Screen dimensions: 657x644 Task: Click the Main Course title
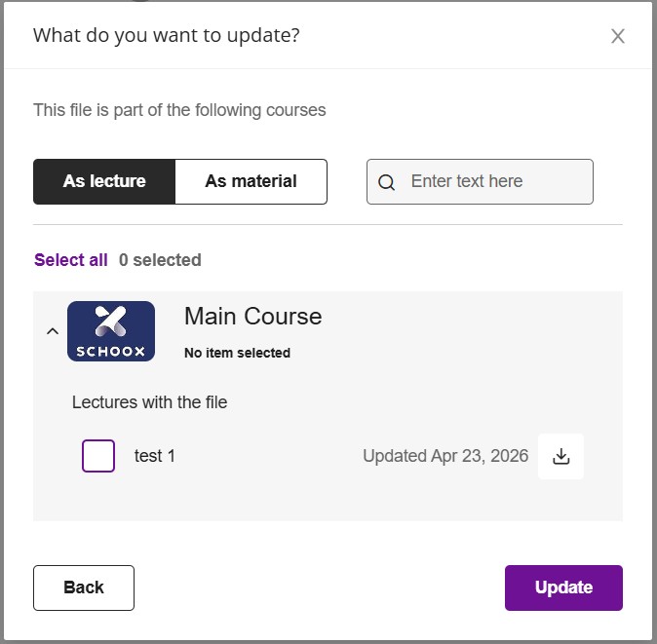252,317
